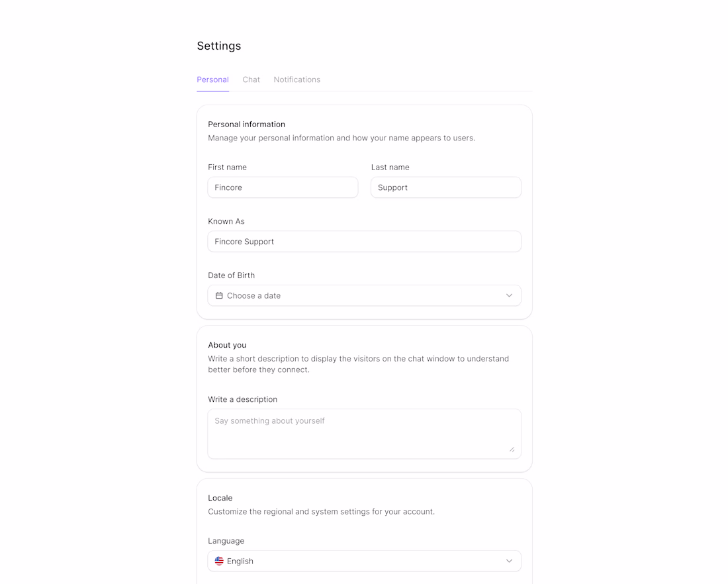Focus the Known As input field
This screenshot has height=584, width=728.
click(x=364, y=242)
